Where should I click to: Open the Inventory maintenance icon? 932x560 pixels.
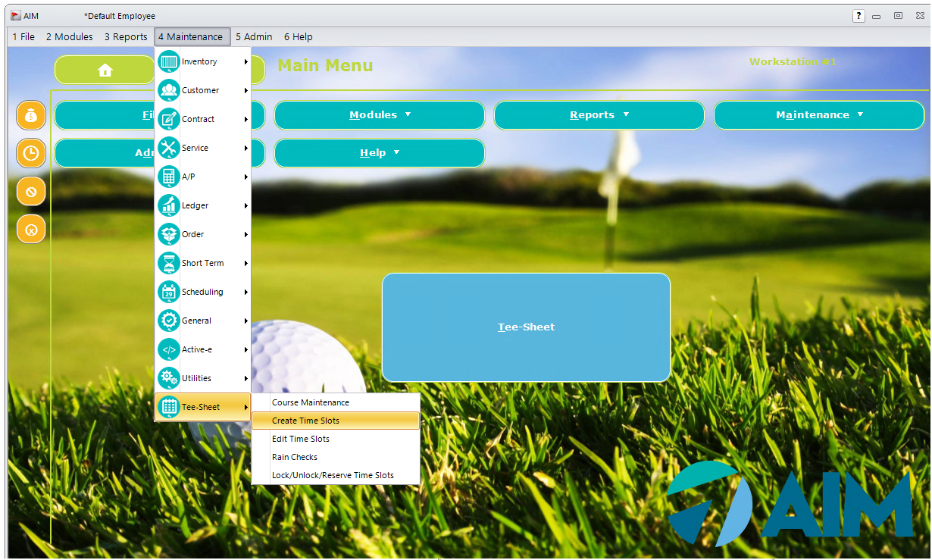167,61
